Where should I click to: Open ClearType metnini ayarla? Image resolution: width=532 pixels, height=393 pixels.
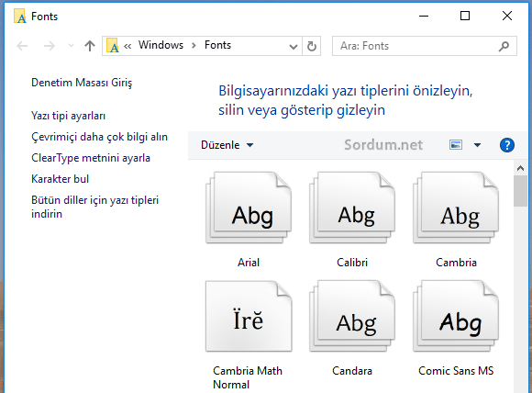tap(91, 158)
